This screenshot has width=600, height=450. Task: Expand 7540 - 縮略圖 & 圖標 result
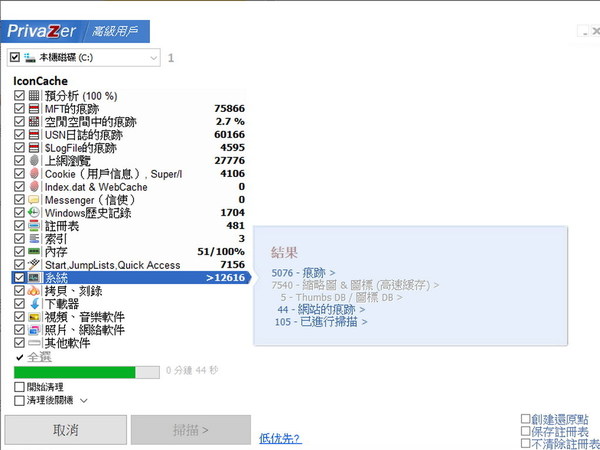(355, 285)
